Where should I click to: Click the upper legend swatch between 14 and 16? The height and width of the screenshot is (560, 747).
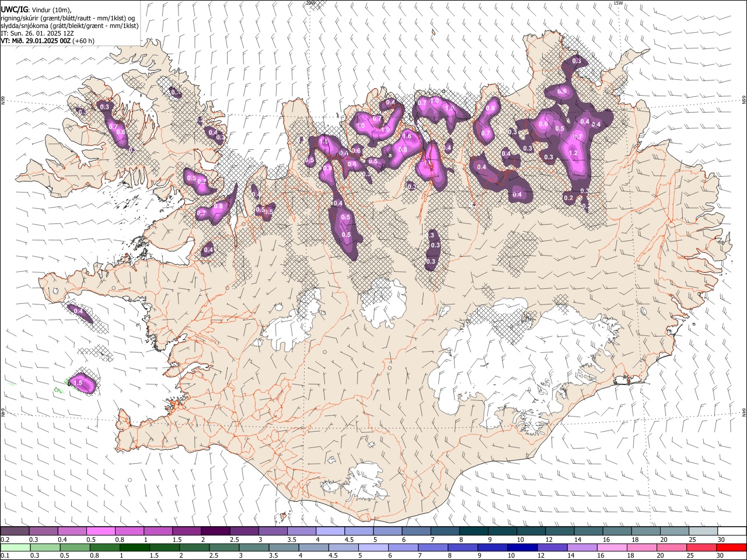click(588, 531)
